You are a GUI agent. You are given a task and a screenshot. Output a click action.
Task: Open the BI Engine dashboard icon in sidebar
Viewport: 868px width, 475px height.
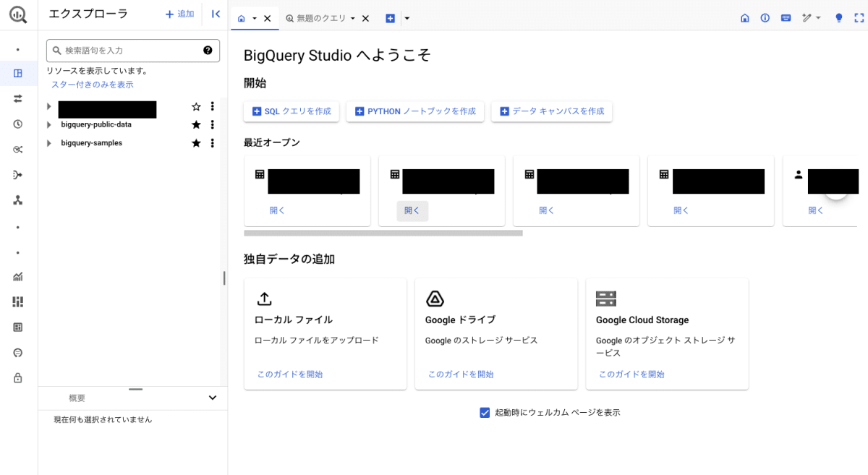coord(18,327)
